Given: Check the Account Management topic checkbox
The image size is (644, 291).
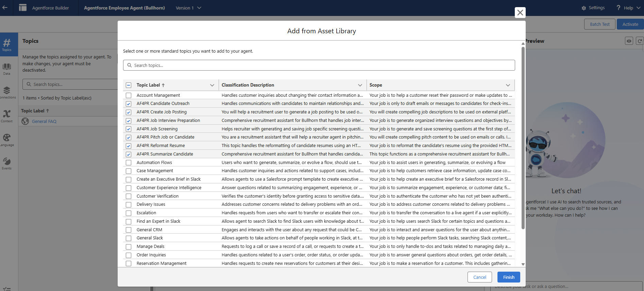Looking at the screenshot, I should tap(129, 95).
